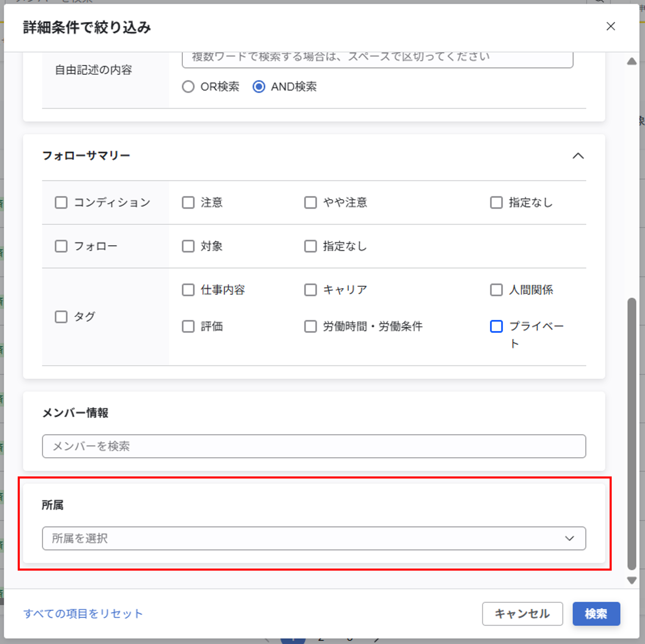645x644 pixels.
Task: Click the すべての項目をリセット reset link
Action: pos(83,613)
